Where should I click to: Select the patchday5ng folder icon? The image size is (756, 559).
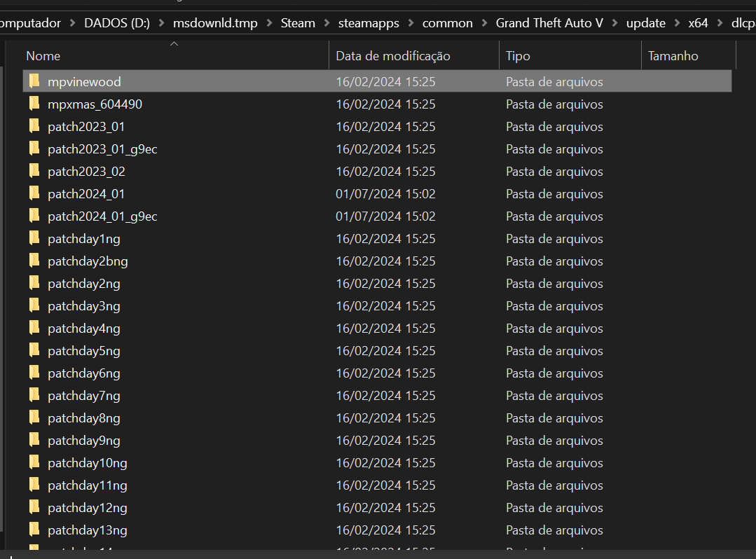(x=34, y=351)
